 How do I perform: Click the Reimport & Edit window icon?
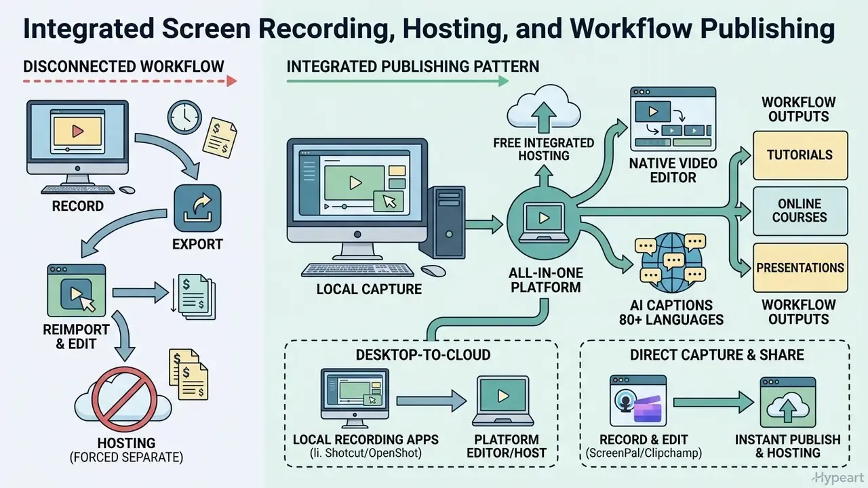click(x=75, y=291)
